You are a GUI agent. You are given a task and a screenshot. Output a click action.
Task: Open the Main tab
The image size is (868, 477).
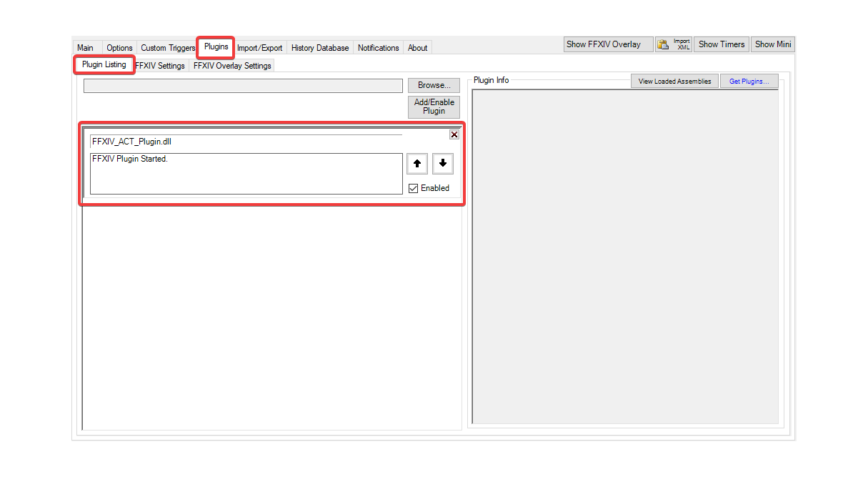click(x=85, y=47)
